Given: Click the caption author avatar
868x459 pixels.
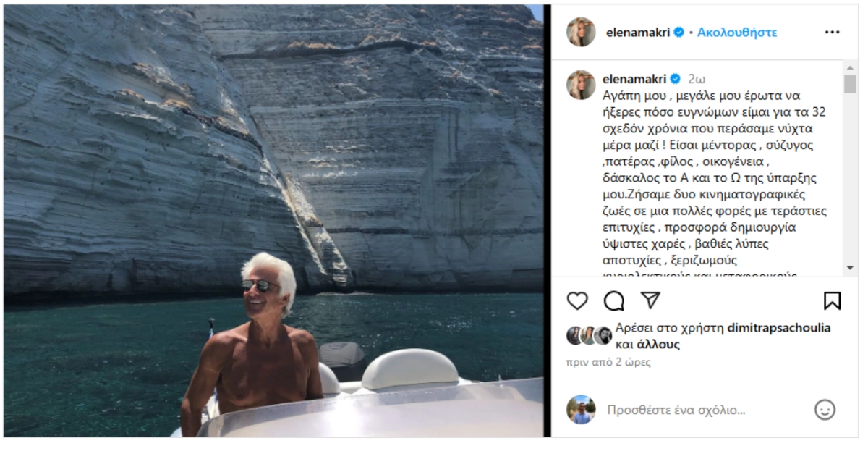Looking at the screenshot, I should pyautogui.click(x=581, y=85).
